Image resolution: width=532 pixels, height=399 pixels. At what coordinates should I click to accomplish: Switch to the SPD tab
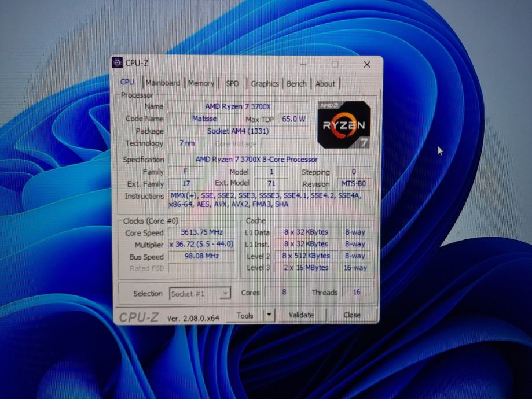click(232, 83)
